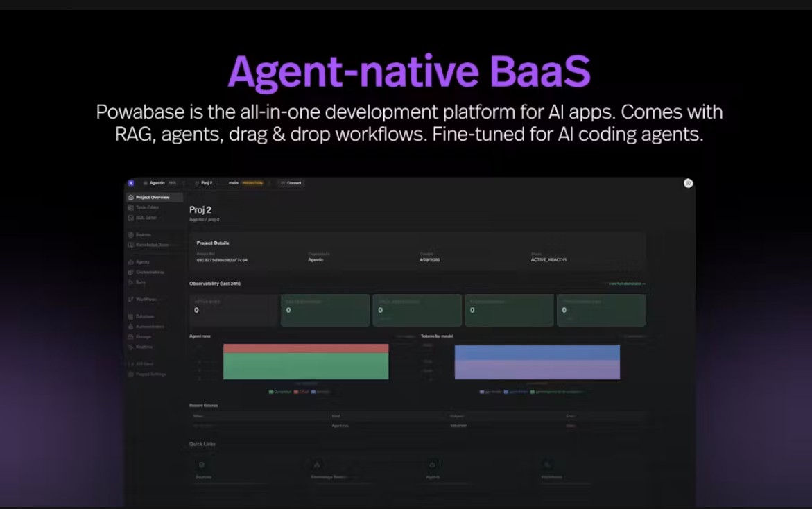812x509 pixels.
Task: Click the Connect button in the top bar
Action: (x=291, y=183)
